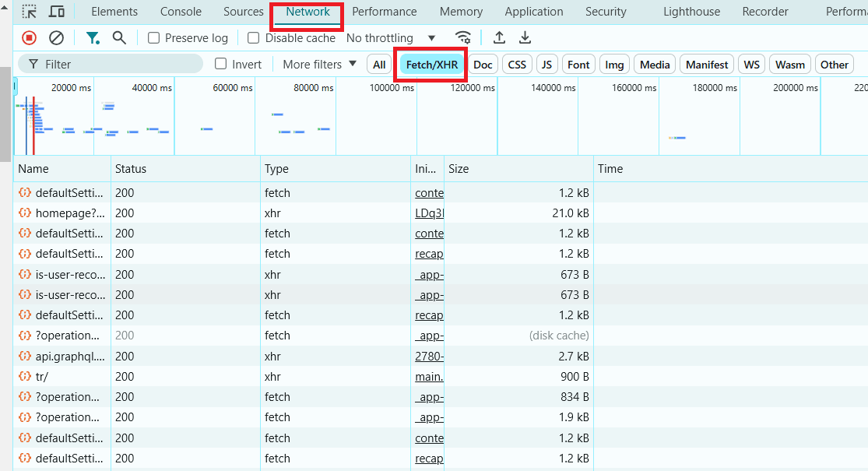Screen dimensions: 868x471
Task: Toggle the filter funnel icon
Action: click(x=93, y=37)
